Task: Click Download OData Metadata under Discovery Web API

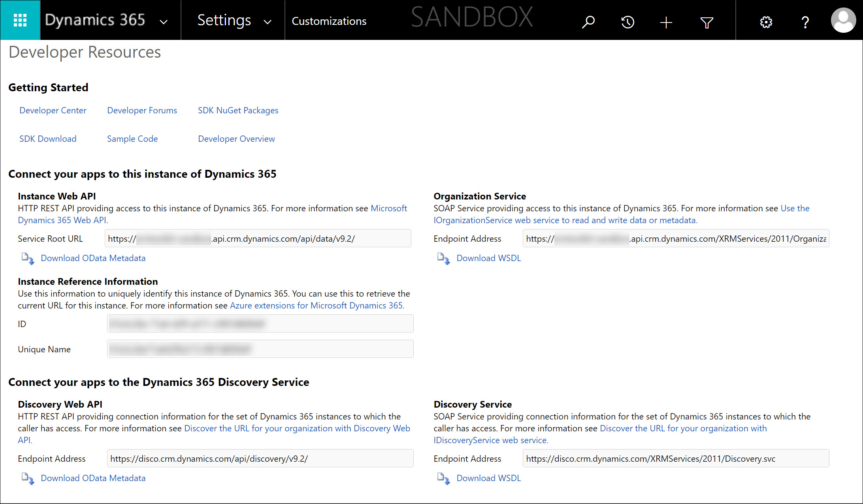Action: (x=93, y=478)
